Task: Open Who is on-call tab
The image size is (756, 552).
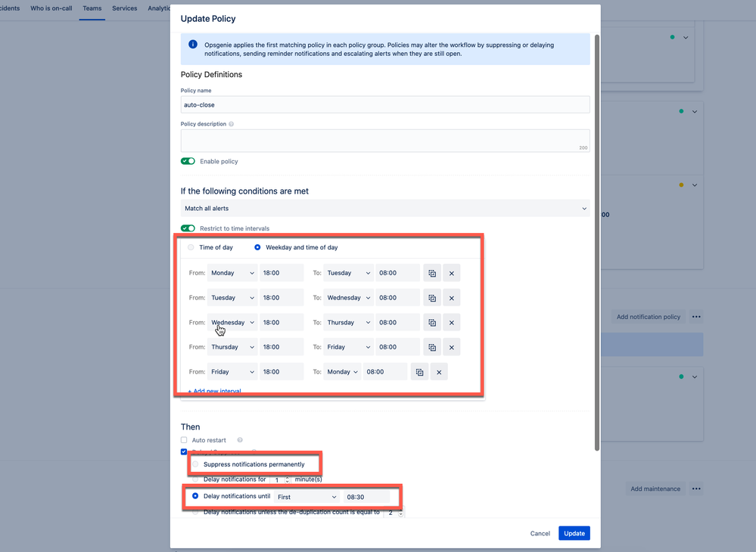Action: pyautogui.click(x=51, y=8)
